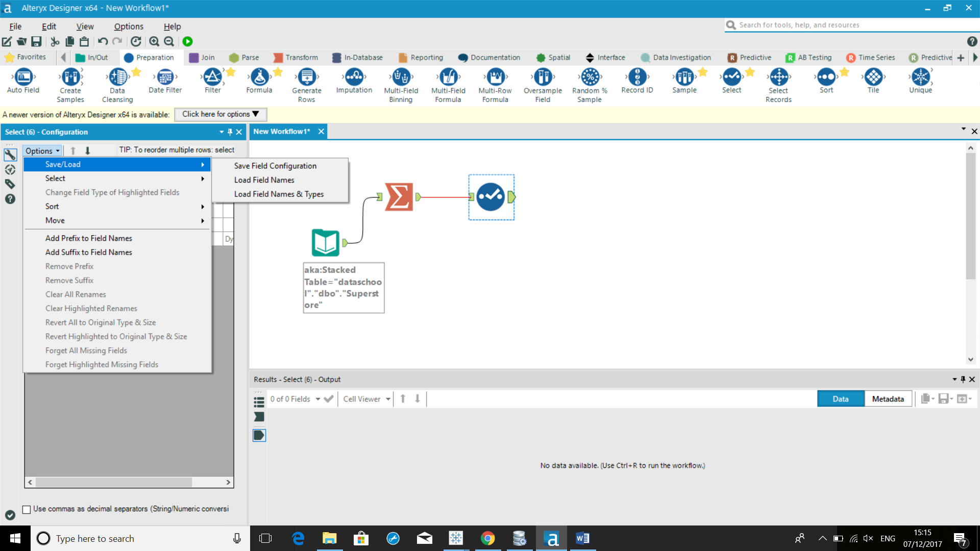The height and width of the screenshot is (551, 980).
Task: Choose the Record ID tool icon
Action: coord(637,78)
